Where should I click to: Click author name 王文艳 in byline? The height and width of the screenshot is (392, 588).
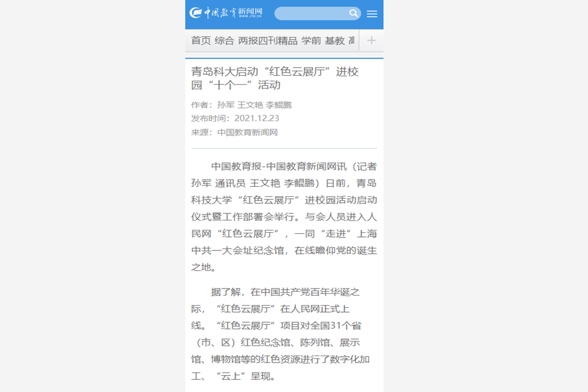250,105
